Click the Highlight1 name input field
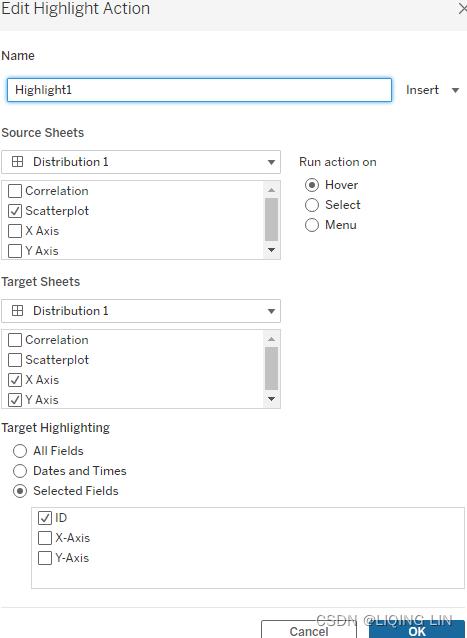This screenshot has width=467, height=638. pos(199,90)
